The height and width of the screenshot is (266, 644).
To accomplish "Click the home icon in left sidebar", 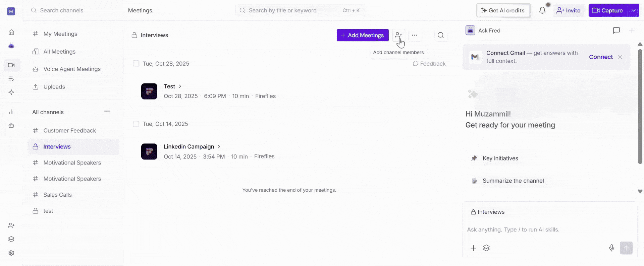I will pyautogui.click(x=11, y=32).
